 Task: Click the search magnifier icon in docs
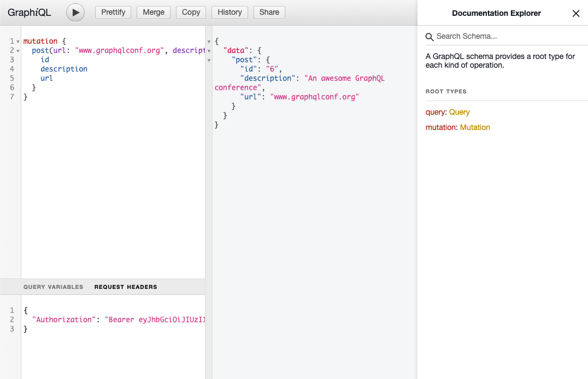[430, 37]
